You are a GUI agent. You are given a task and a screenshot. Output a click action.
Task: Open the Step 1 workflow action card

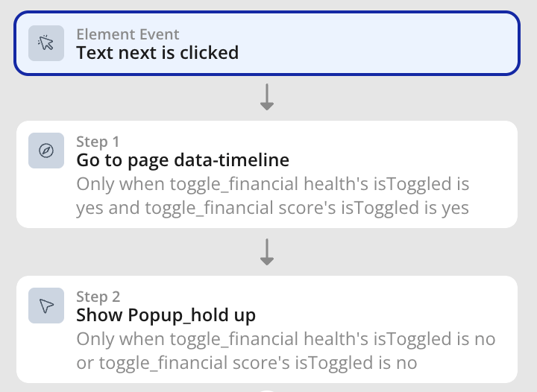point(267,174)
